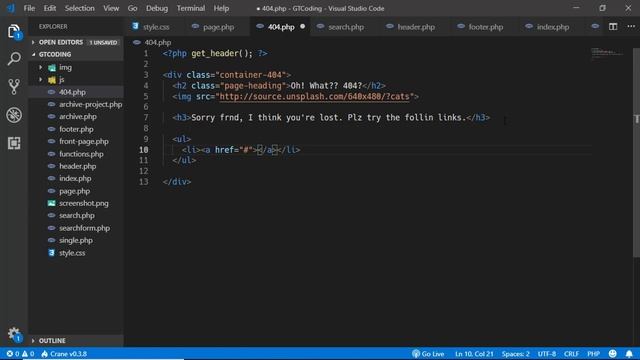Select 404.php in the file tree

[72, 92]
